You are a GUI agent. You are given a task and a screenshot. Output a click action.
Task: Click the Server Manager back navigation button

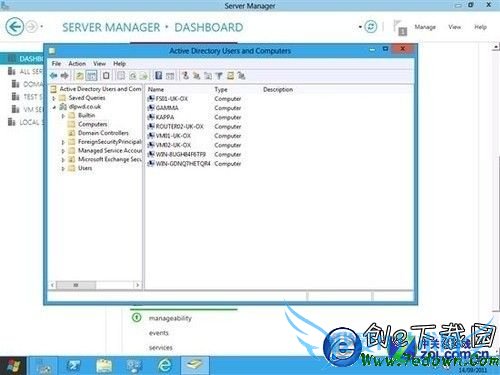coord(15,27)
